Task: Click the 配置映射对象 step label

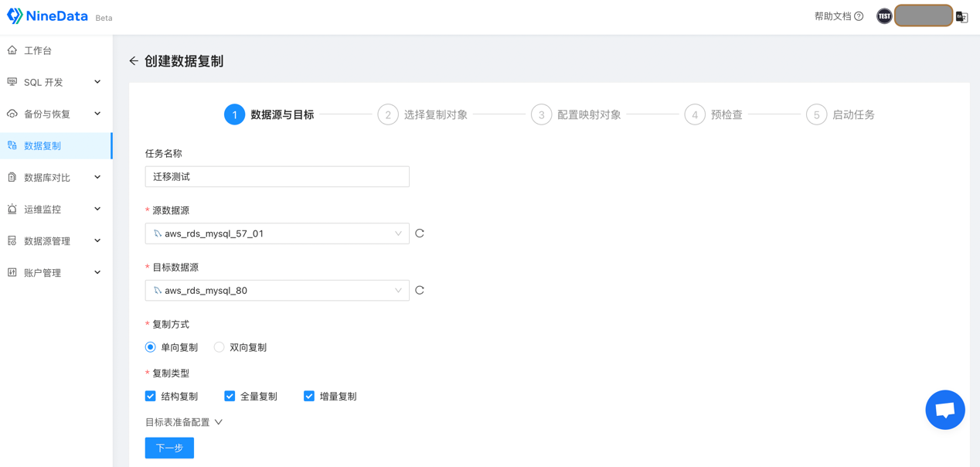Action: click(589, 114)
